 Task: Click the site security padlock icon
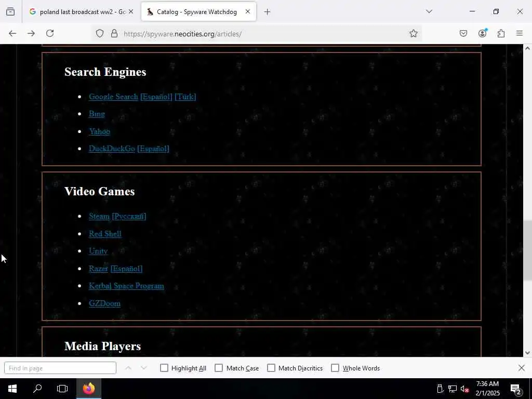pos(114,33)
